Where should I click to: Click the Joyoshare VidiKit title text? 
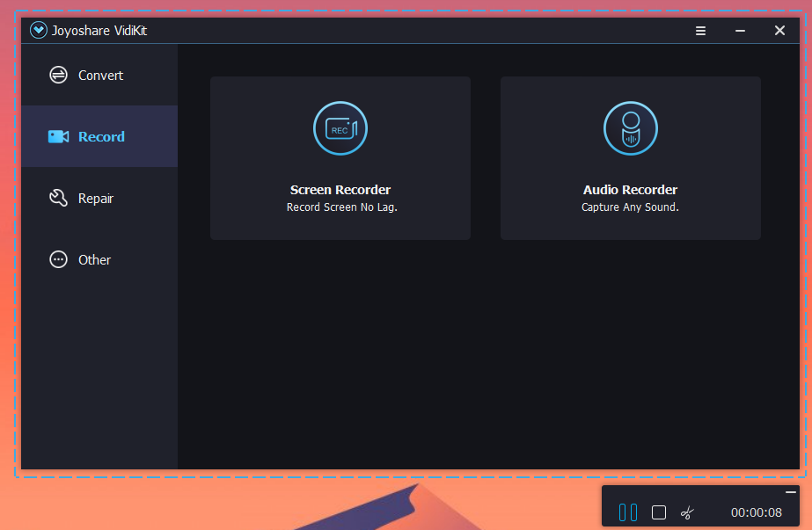tap(99, 31)
